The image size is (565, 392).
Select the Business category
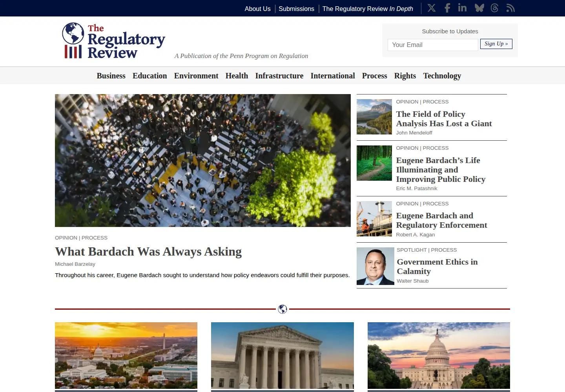tap(111, 76)
